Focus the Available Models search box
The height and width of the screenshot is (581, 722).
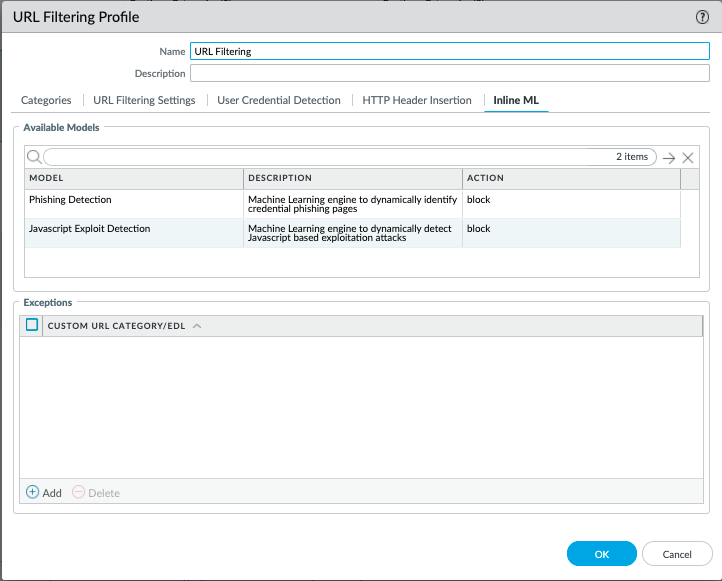tap(330, 157)
